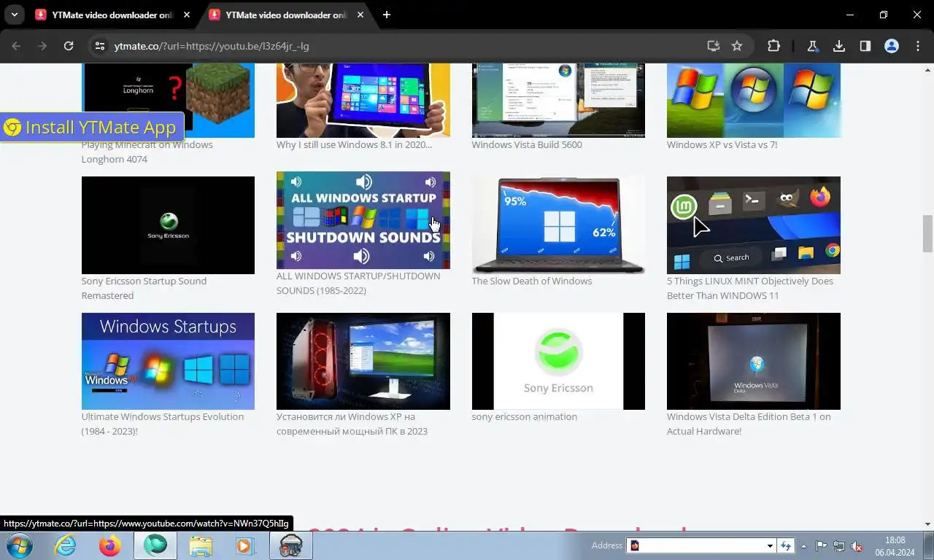The height and width of the screenshot is (560, 934).
Task: Open ALL WINDOWS STARTUP/SHUTDOWN SOUNDS title link
Action: pos(358,283)
